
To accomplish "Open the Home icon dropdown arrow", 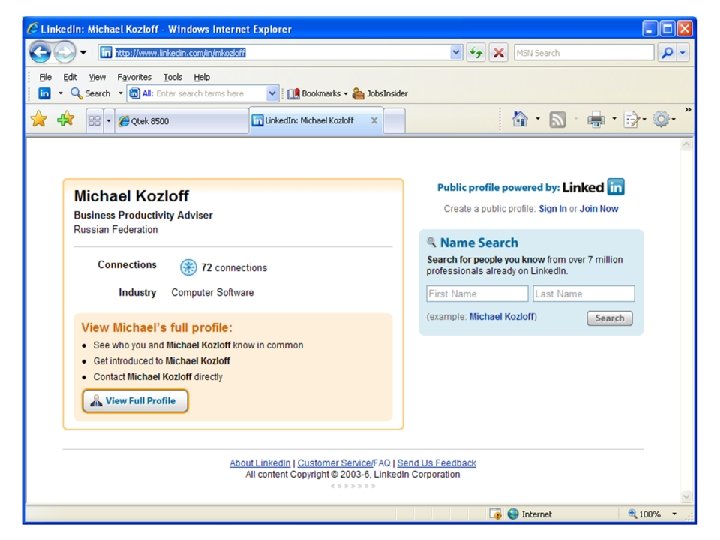I will [537, 119].
